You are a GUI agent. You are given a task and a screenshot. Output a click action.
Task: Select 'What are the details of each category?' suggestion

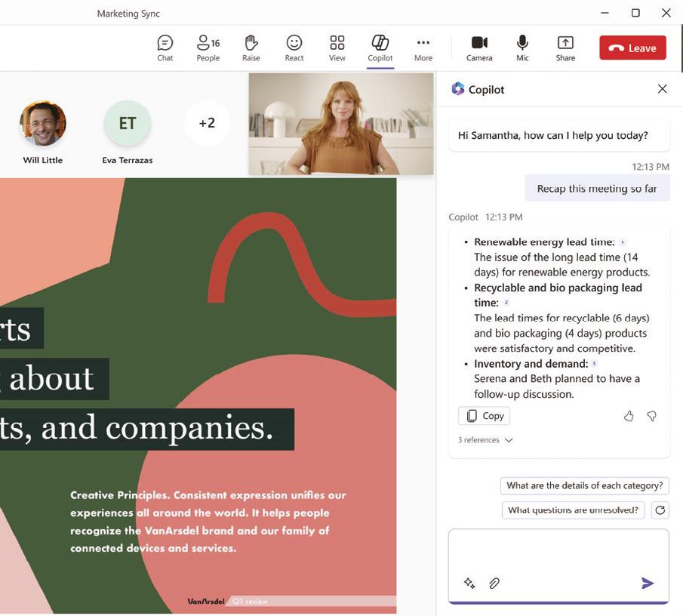click(x=585, y=485)
